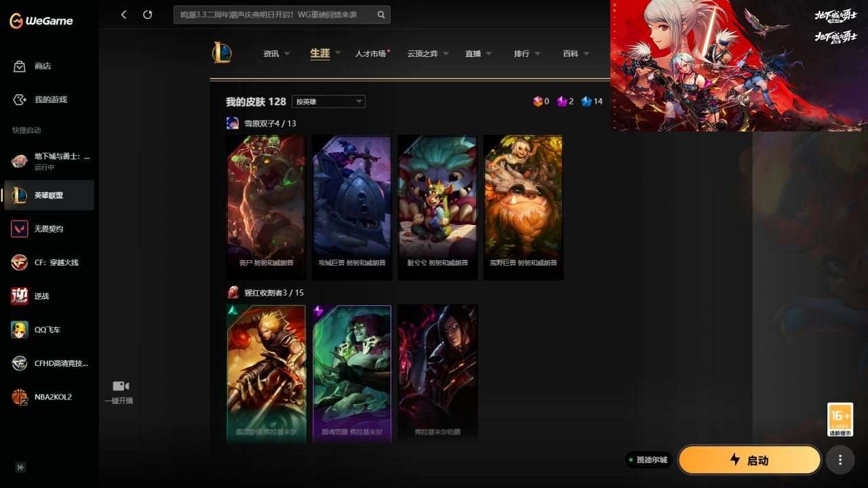Expand the 百科 menu

576,54
